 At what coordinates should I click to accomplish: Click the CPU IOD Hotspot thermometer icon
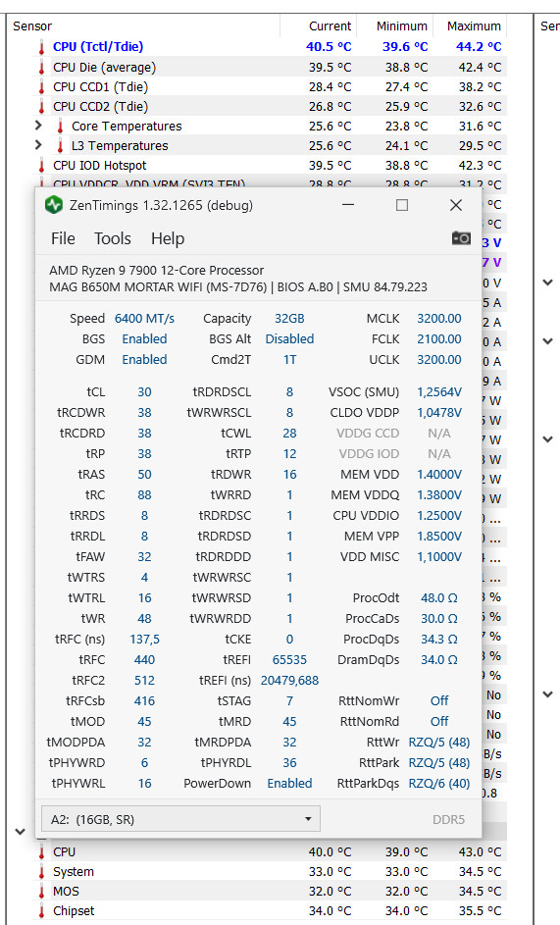point(41,166)
